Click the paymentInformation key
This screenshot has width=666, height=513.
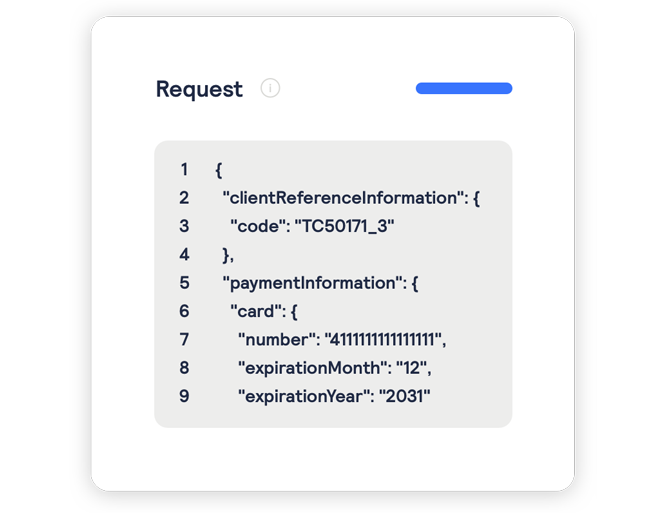pyautogui.click(x=312, y=283)
